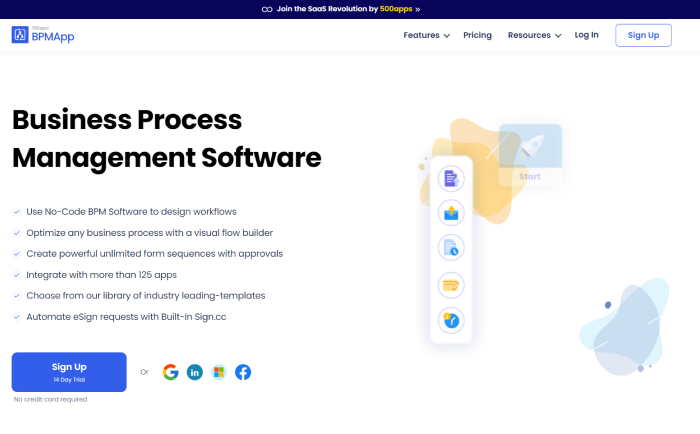
Task: Expand the Features dropdown menu
Action: [426, 35]
